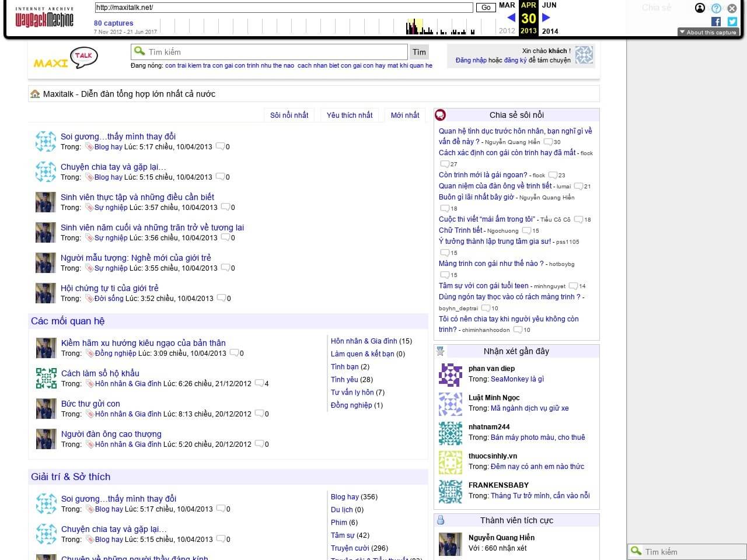Screen dimensions: 747x560
Task: Click the Wayback URL address field
Action: pyautogui.click(x=284, y=8)
